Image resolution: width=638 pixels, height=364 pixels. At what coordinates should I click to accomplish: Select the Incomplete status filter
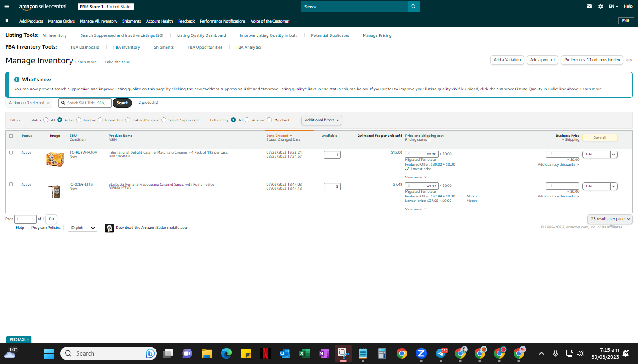click(101, 120)
